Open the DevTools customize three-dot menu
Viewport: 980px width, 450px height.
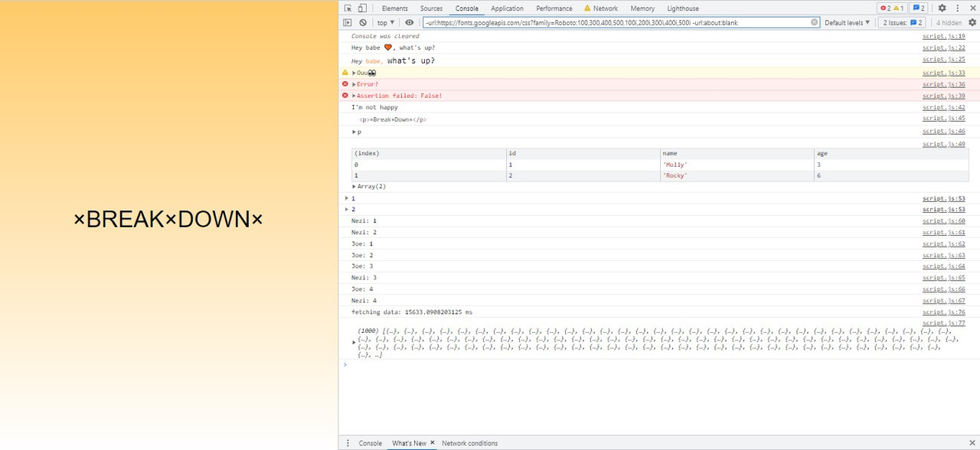coord(958,8)
